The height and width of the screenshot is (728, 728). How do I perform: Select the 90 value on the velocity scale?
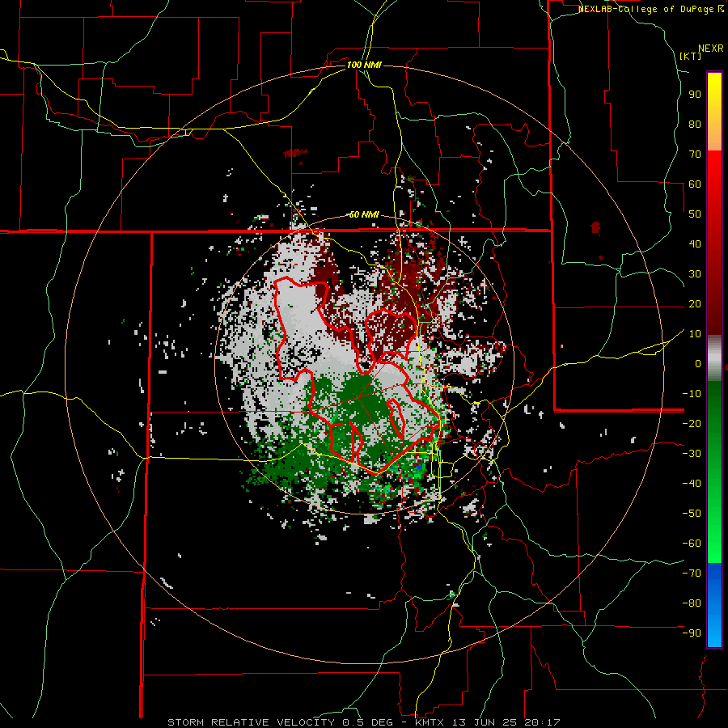pos(695,95)
